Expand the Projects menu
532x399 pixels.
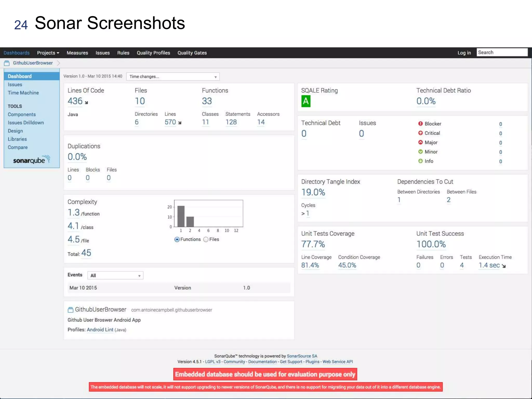(x=48, y=53)
